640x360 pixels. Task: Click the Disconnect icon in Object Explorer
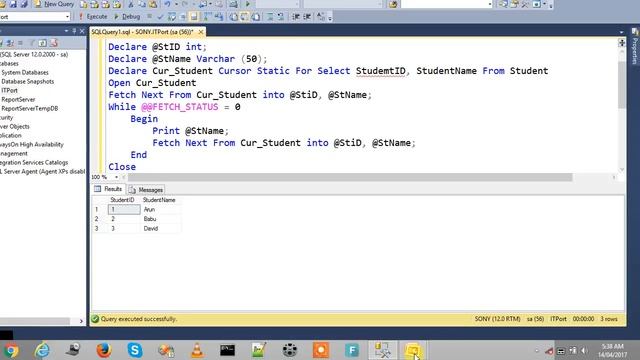(10, 43)
